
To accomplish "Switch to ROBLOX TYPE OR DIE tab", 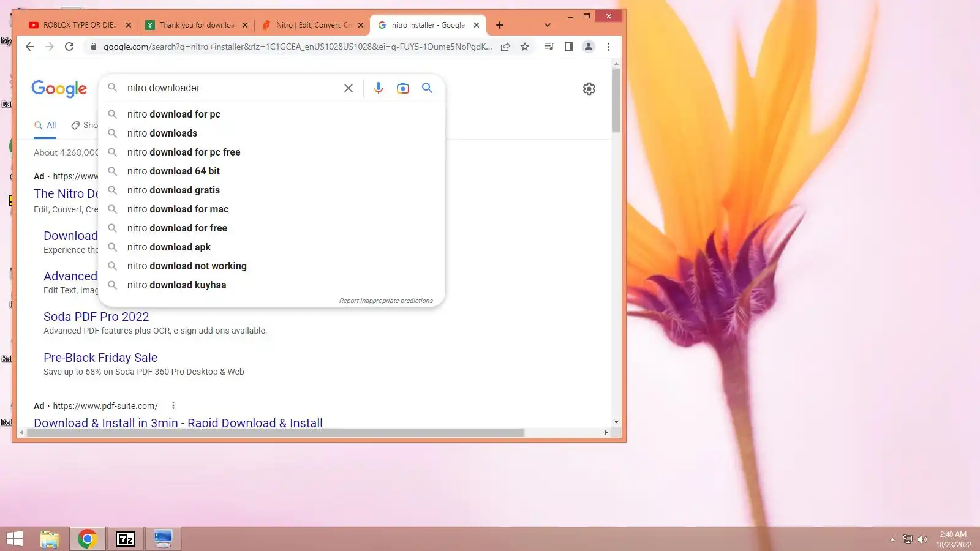I will (80, 25).
